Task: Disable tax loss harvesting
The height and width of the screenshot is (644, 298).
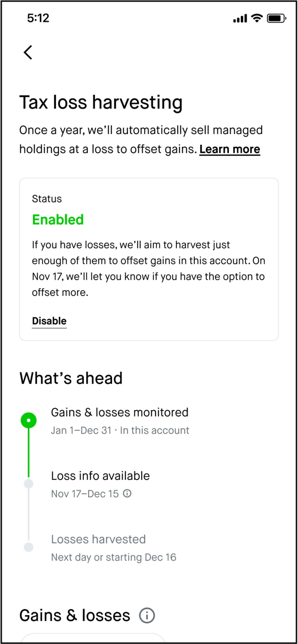Action: point(49,321)
